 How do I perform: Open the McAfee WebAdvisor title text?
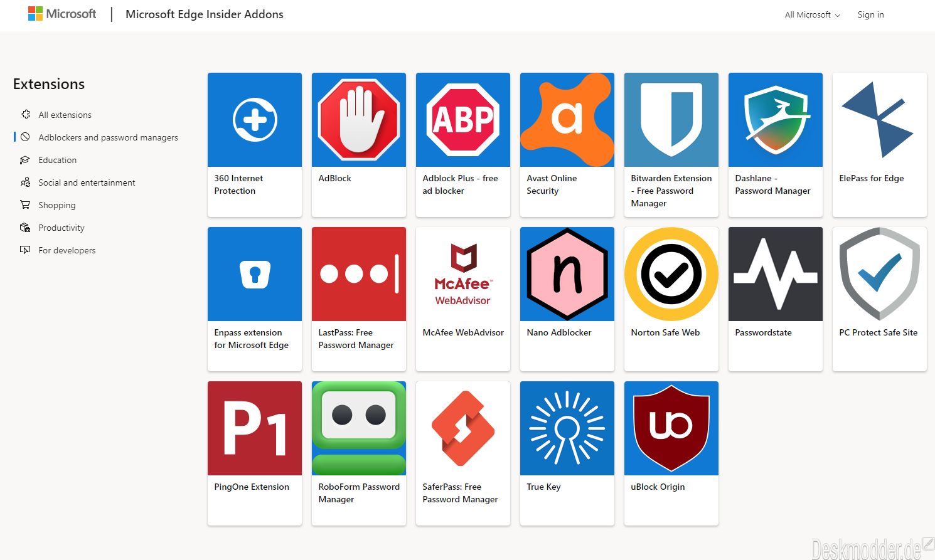[463, 332]
